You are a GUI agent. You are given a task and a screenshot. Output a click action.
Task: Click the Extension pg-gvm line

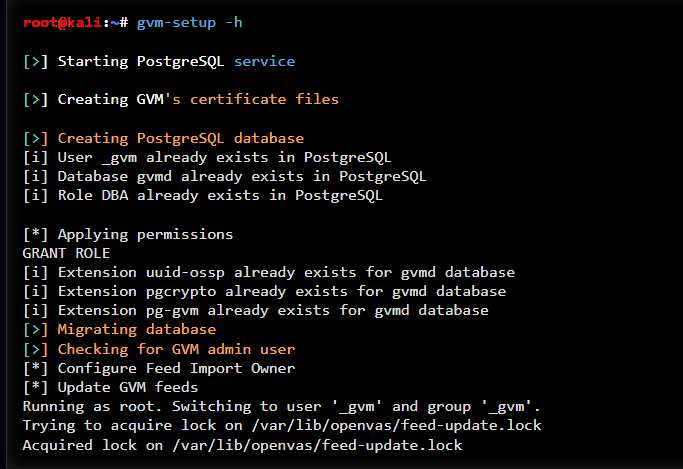[x=255, y=310]
